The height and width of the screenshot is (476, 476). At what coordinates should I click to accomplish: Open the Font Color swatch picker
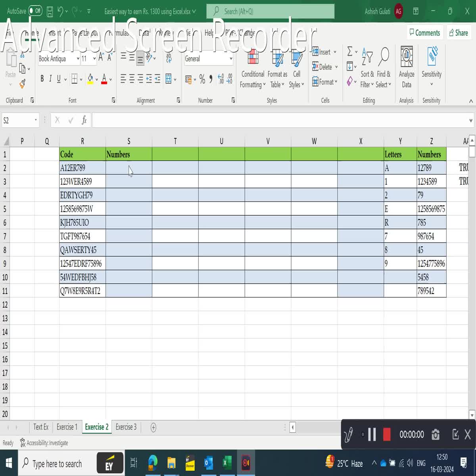[110, 79]
